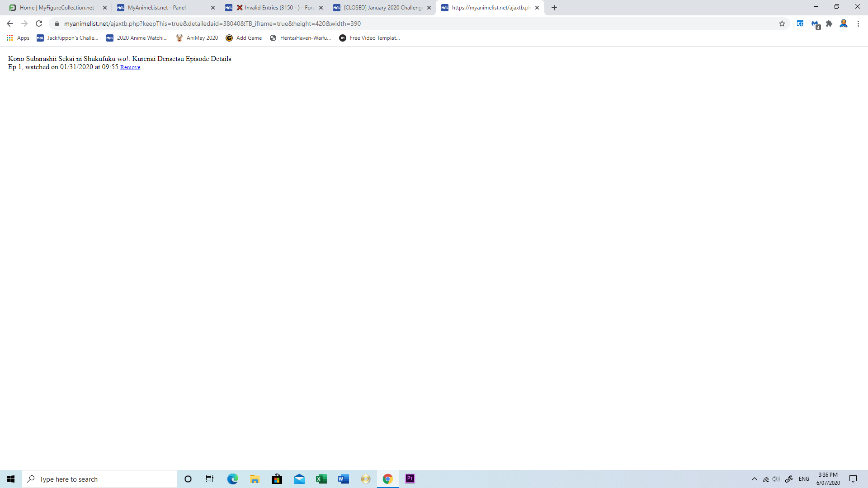Click the Remove link for Ep 1
The height and width of the screenshot is (488, 868).
click(x=130, y=67)
